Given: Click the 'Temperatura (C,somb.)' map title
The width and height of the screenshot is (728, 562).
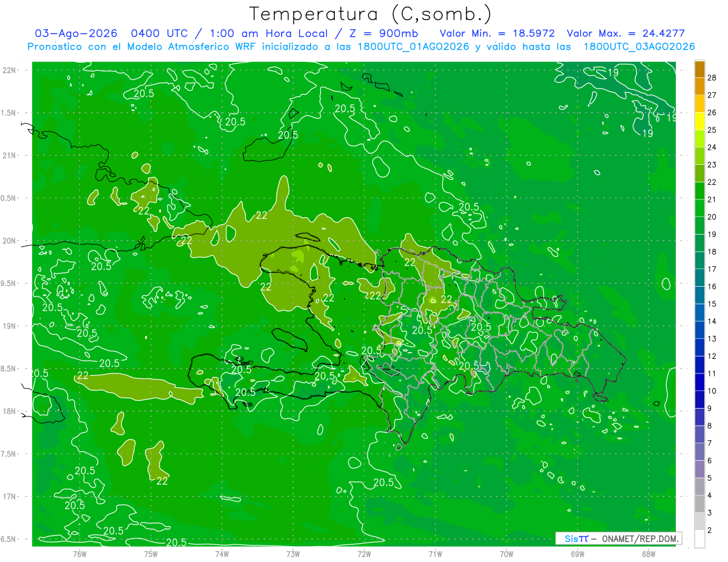Looking at the screenshot, I should [x=371, y=13].
